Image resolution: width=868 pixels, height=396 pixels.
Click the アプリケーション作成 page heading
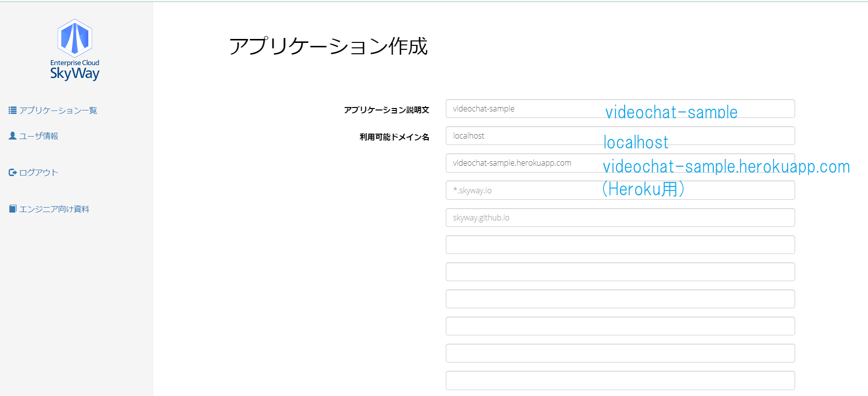[x=329, y=46]
